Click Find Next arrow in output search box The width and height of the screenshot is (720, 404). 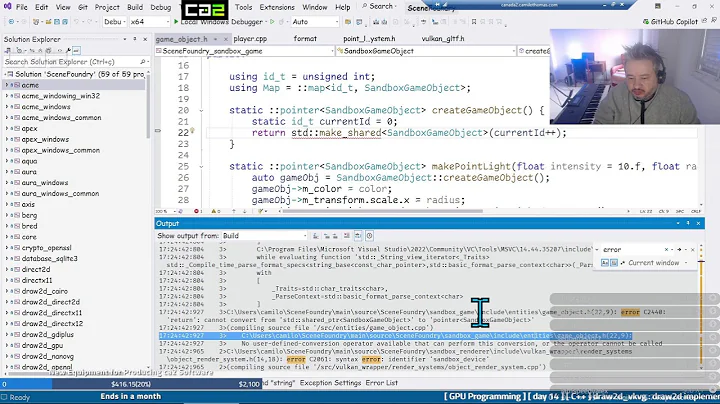pyautogui.click(x=679, y=250)
